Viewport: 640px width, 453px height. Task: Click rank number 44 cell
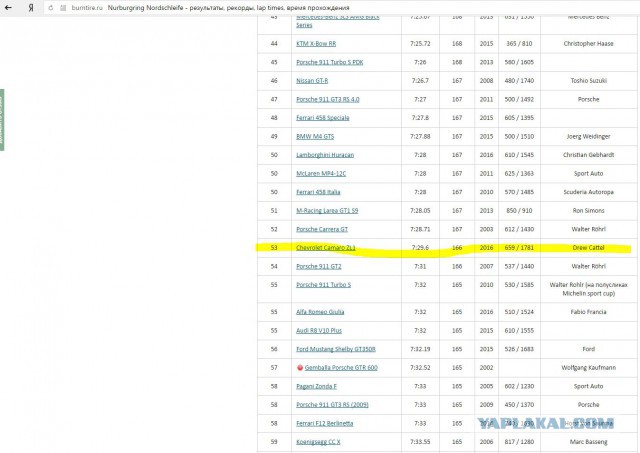pos(274,44)
